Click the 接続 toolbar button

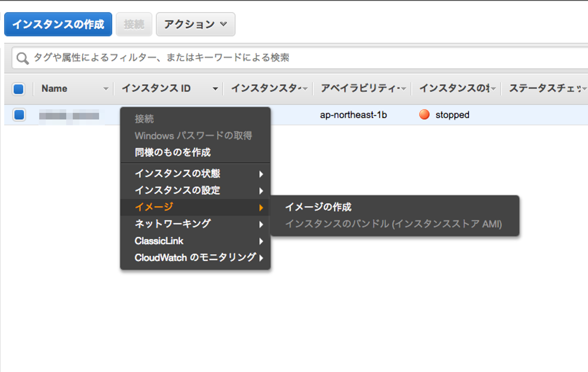tap(134, 25)
